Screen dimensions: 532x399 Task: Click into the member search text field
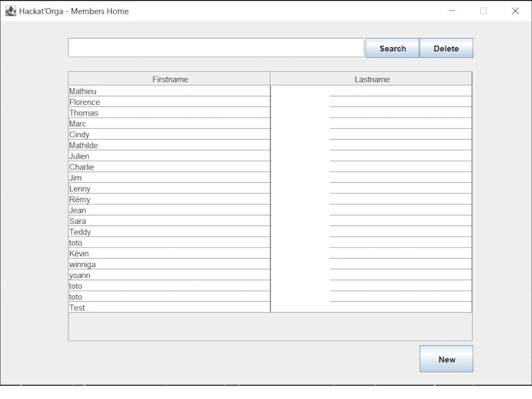[215, 48]
